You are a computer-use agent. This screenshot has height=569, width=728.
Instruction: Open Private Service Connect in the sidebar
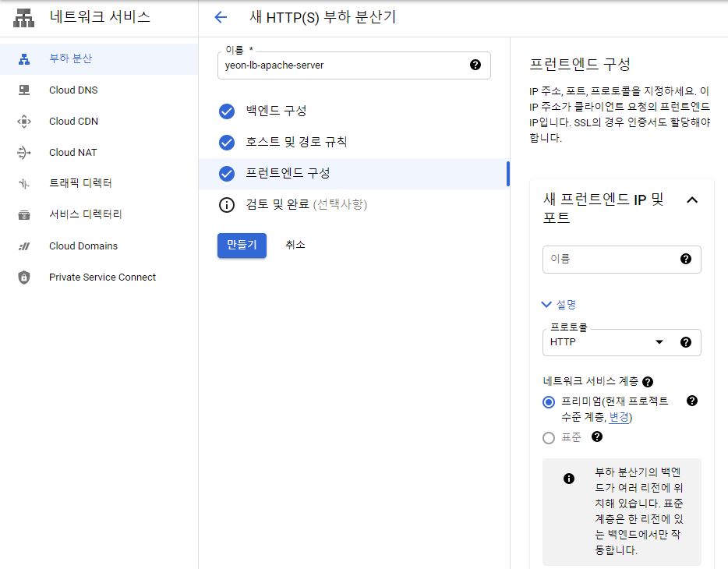pos(99,277)
